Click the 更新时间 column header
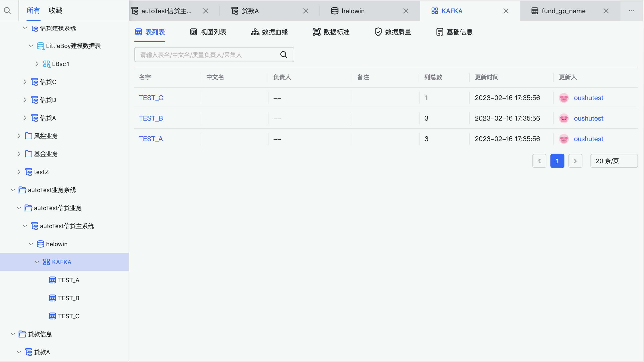Screen dimensions: 644x362 [487, 77]
